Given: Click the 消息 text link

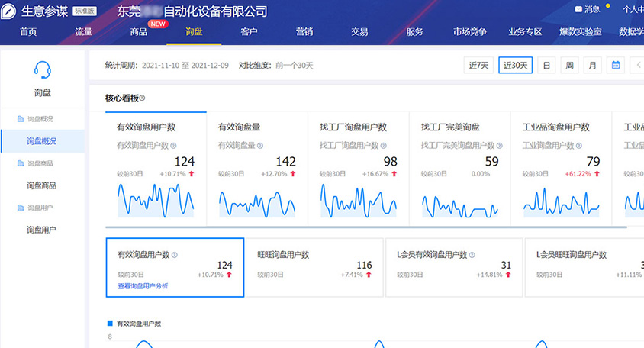Looking at the screenshot, I should click(592, 9).
